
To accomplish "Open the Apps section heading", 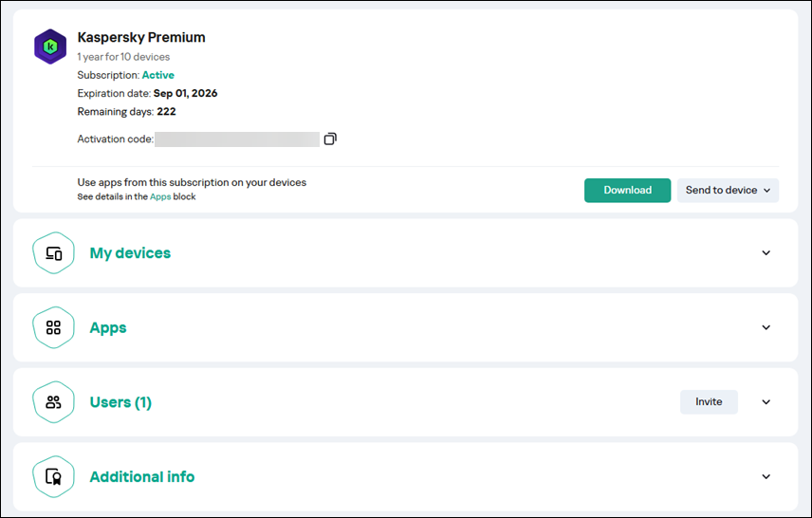I will click(108, 327).
